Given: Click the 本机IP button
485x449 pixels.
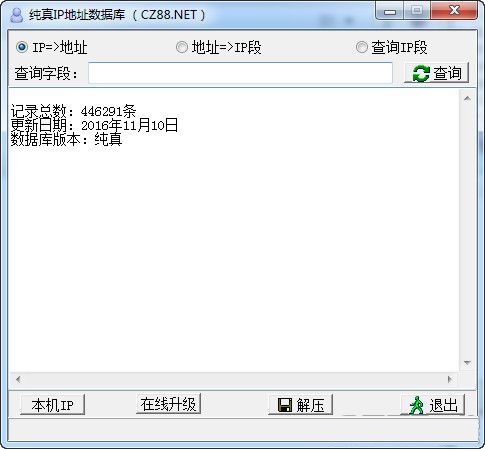Looking at the screenshot, I should point(53,405).
